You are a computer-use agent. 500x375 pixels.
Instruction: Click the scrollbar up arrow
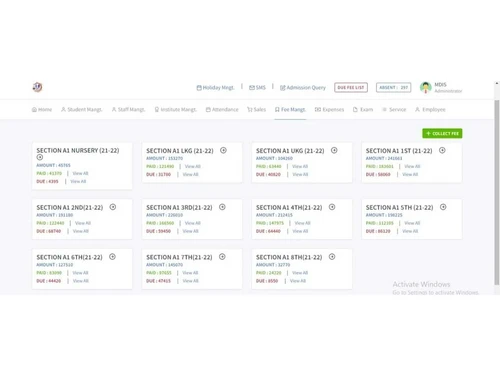click(x=497, y=83)
